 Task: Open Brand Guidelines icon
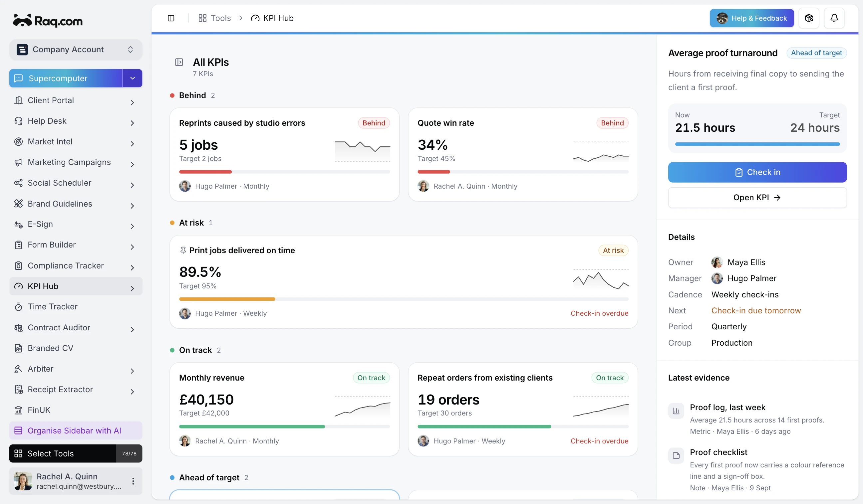pyautogui.click(x=19, y=204)
